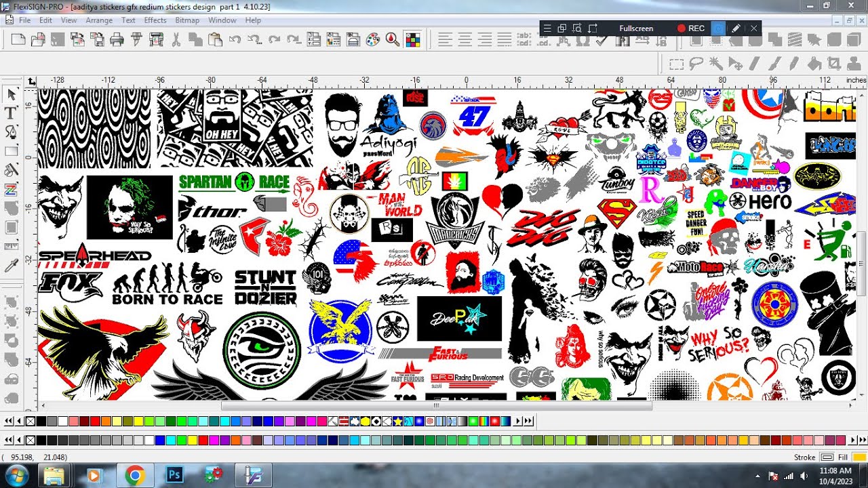Print the design with the printer icon
This screenshot has width=868, height=488.
(x=117, y=39)
